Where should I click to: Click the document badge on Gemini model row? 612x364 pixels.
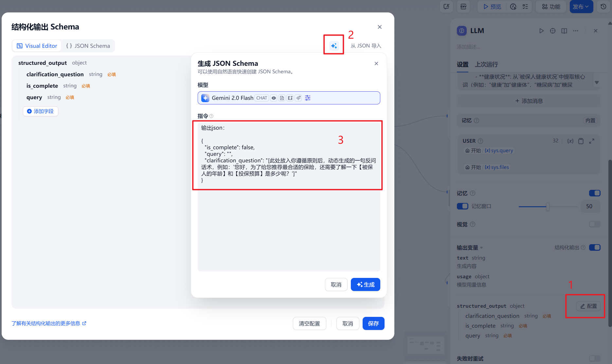(282, 98)
